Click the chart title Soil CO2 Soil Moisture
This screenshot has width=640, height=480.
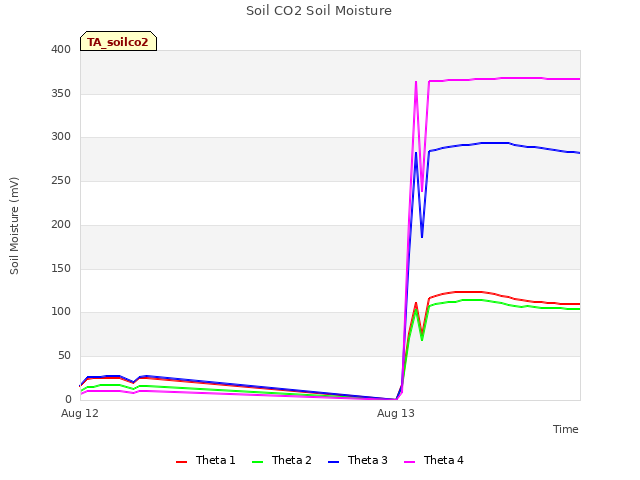319,11
